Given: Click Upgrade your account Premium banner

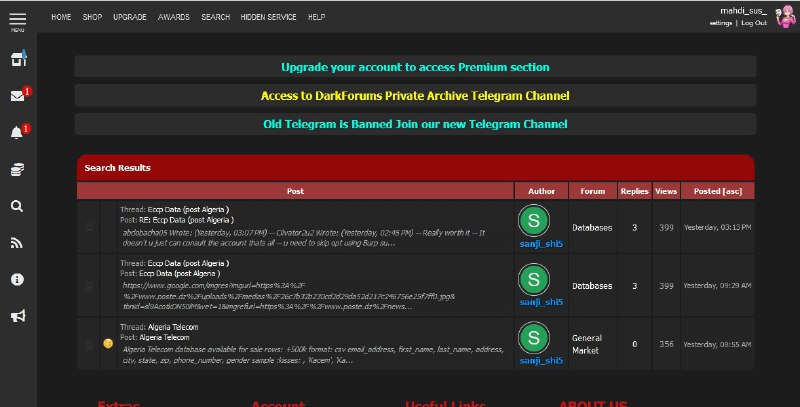Looking at the screenshot, I should [415, 67].
